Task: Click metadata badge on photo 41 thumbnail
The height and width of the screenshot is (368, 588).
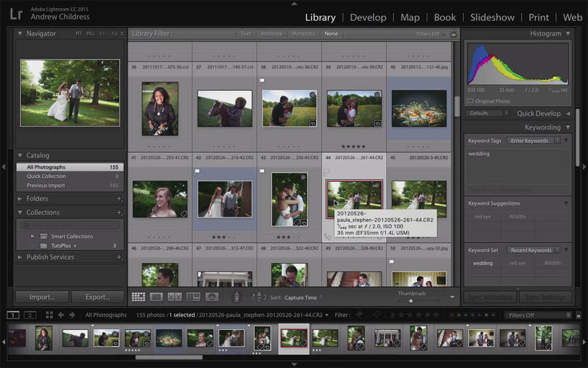Action: tap(184, 213)
